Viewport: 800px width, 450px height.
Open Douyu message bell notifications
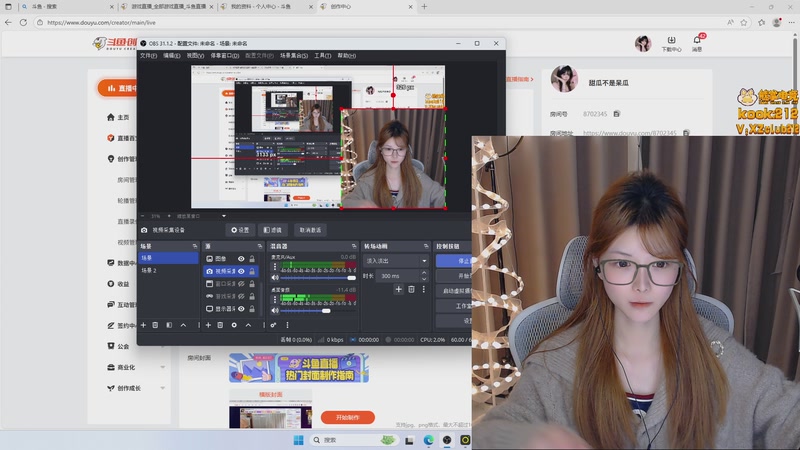click(697, 43)
